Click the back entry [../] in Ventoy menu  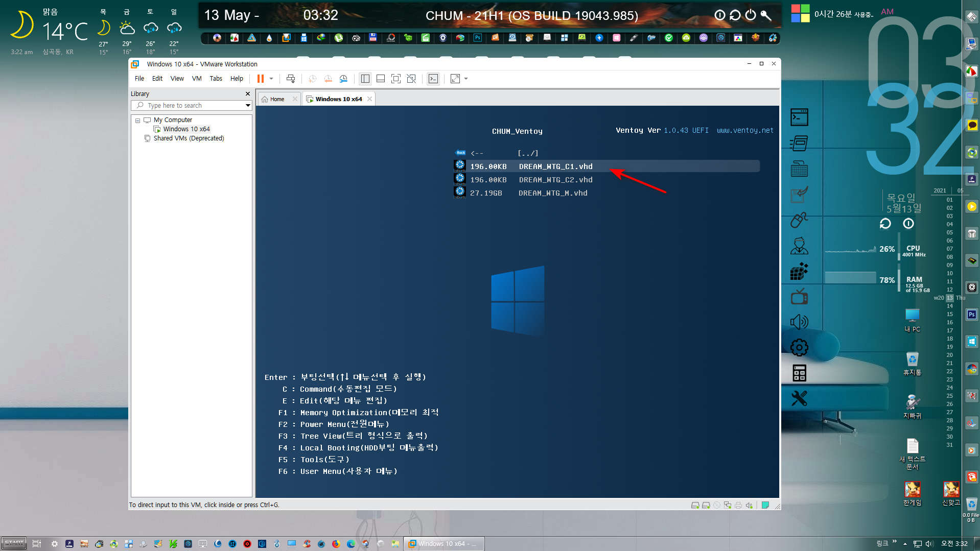(606, 153)
